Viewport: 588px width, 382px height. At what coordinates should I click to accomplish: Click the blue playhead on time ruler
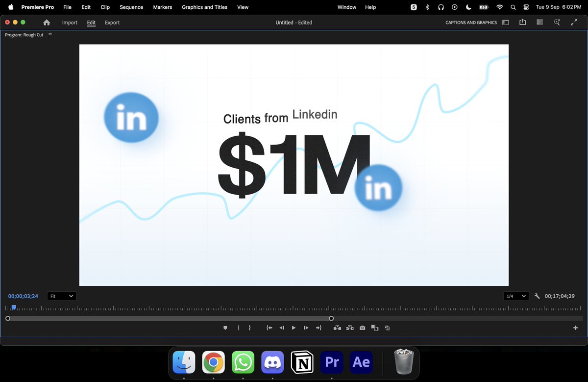point(14,307)
